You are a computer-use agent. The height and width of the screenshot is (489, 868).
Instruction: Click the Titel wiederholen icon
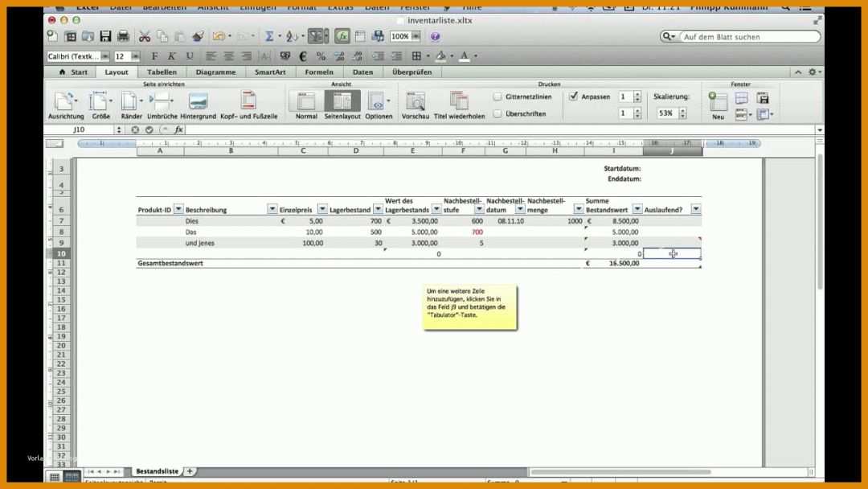pos(458,101)
